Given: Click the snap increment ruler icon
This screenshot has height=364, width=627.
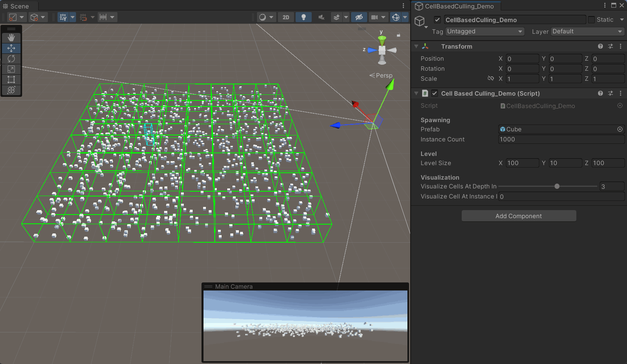Looking at the screenshot, I should (103, 17).
